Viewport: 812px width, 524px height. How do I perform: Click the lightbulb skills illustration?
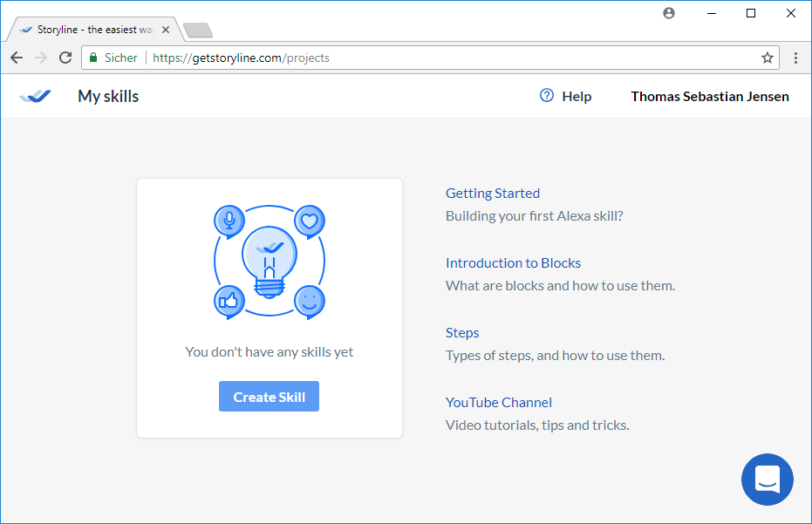270,262
